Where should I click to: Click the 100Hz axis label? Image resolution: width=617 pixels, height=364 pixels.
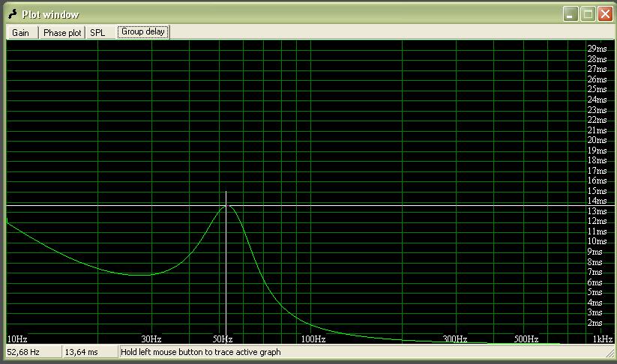click(x=313, y=339)
